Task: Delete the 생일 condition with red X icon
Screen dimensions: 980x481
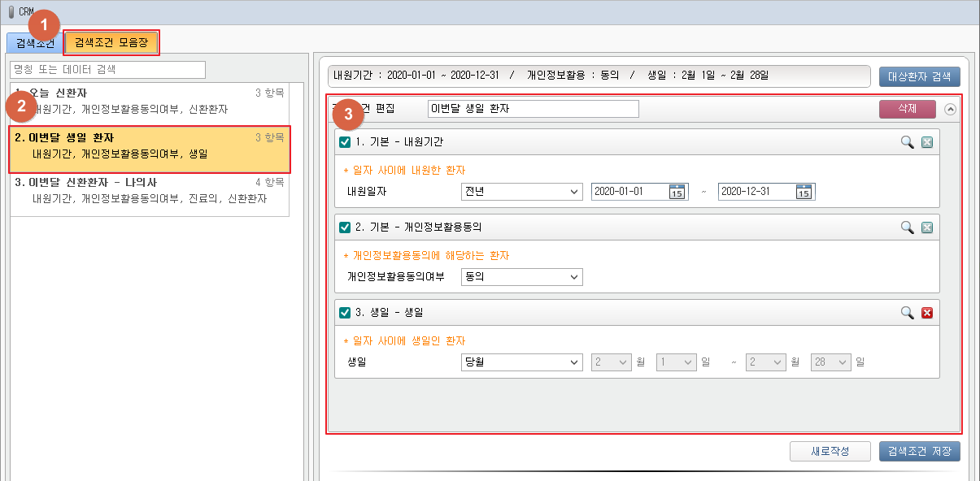Action: pos(926,313)
